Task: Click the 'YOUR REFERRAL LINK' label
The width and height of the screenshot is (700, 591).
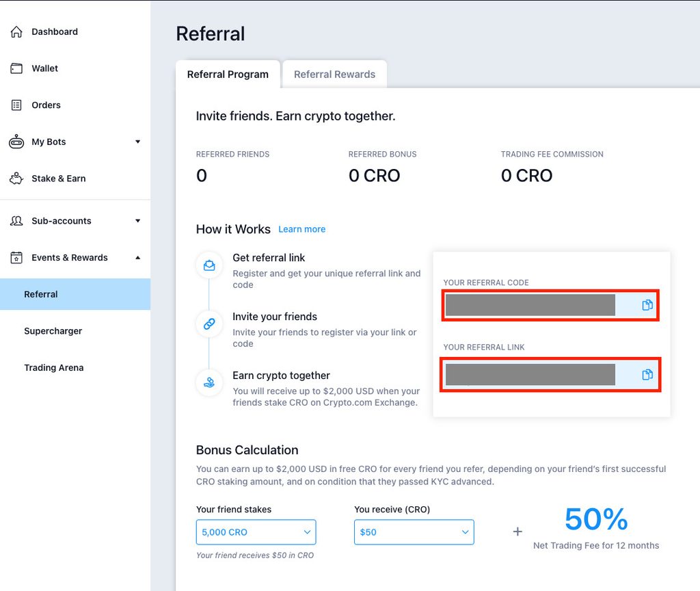Action: [484, 347]
